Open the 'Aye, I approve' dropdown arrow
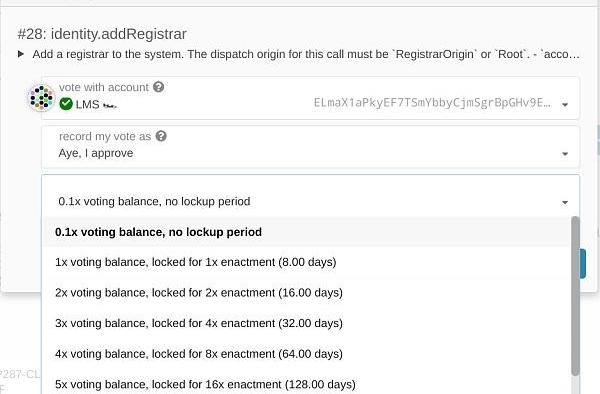 coord(565,154)
